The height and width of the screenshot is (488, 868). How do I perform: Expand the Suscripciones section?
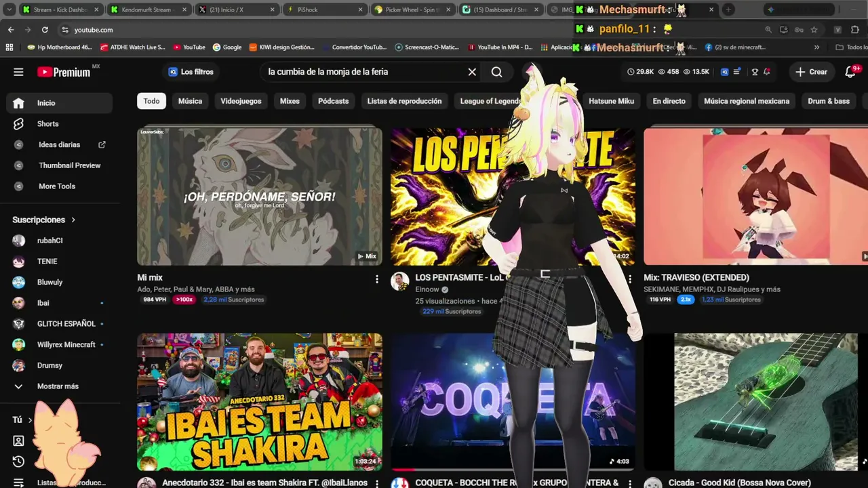click(44, 220)
